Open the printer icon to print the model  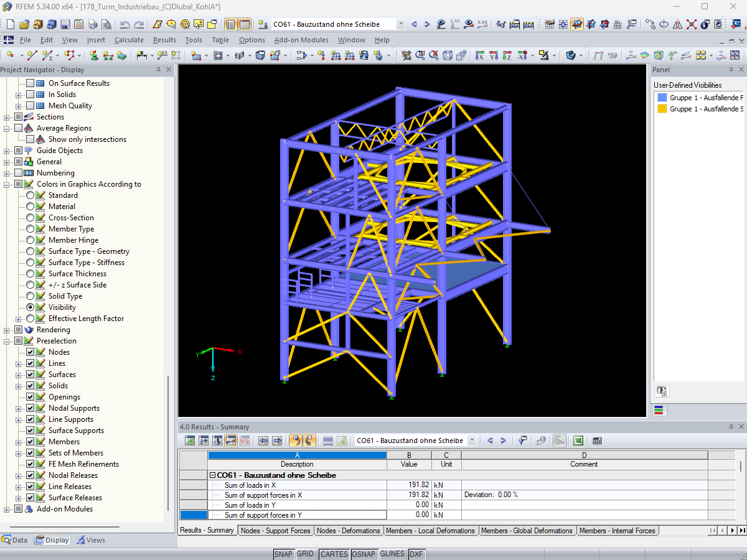[x=93, y=24]
